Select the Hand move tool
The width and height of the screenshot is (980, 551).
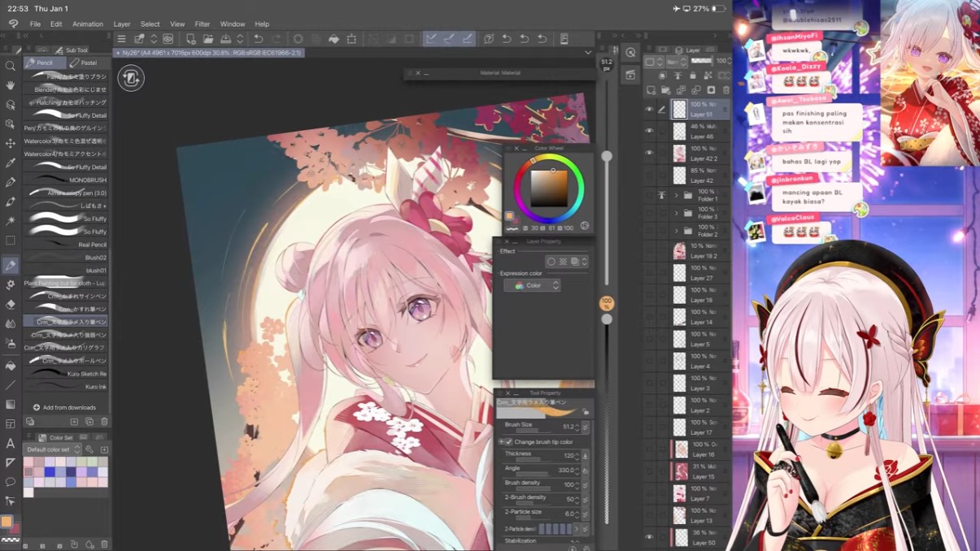11,85
